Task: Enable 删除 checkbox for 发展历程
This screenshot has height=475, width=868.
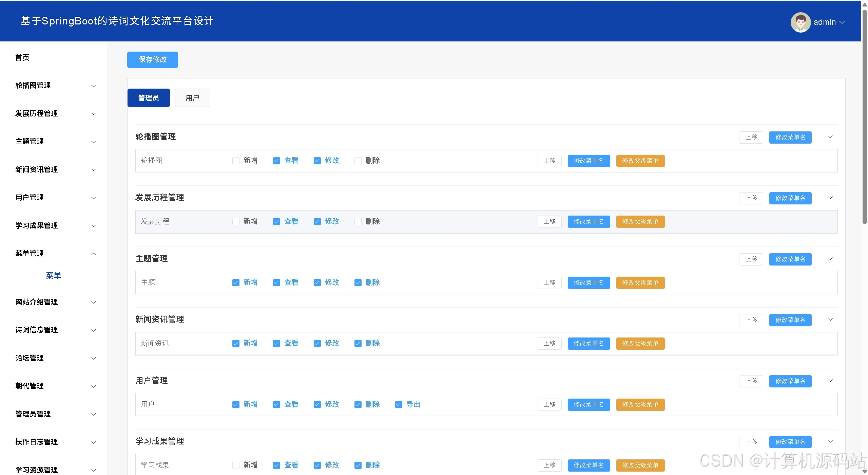Action: pyautogui.click(x=358, y=221)
